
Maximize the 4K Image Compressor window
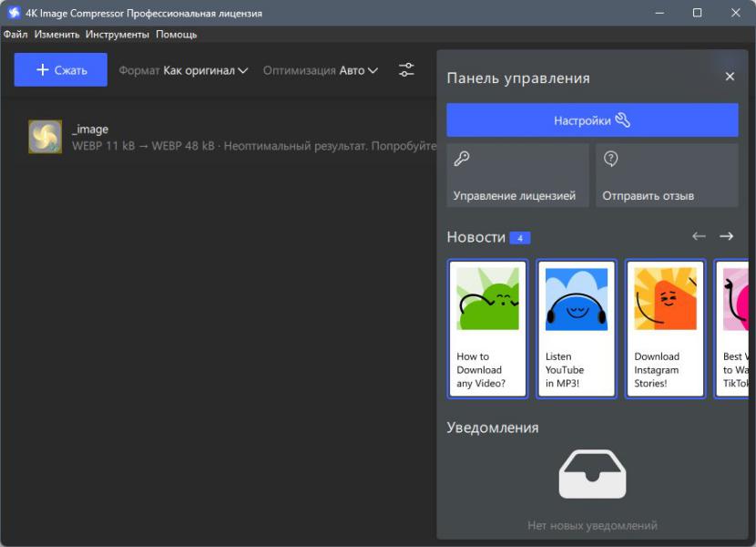697,13
